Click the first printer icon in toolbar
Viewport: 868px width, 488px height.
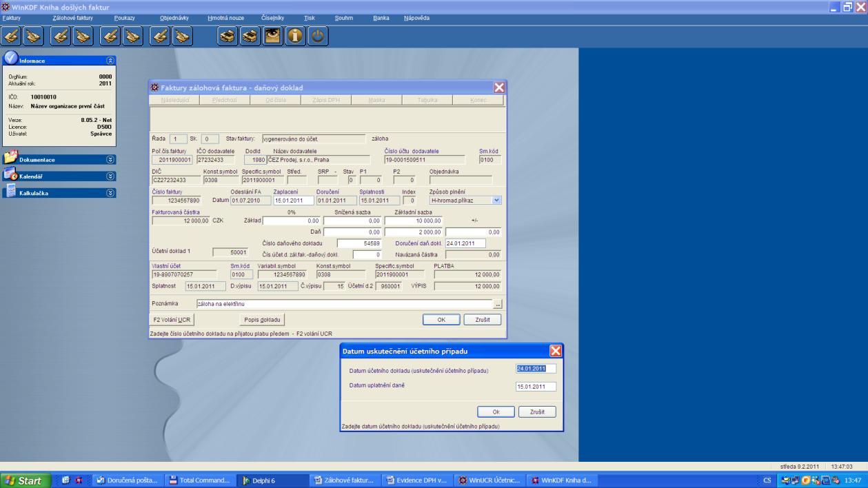(228, 37)
